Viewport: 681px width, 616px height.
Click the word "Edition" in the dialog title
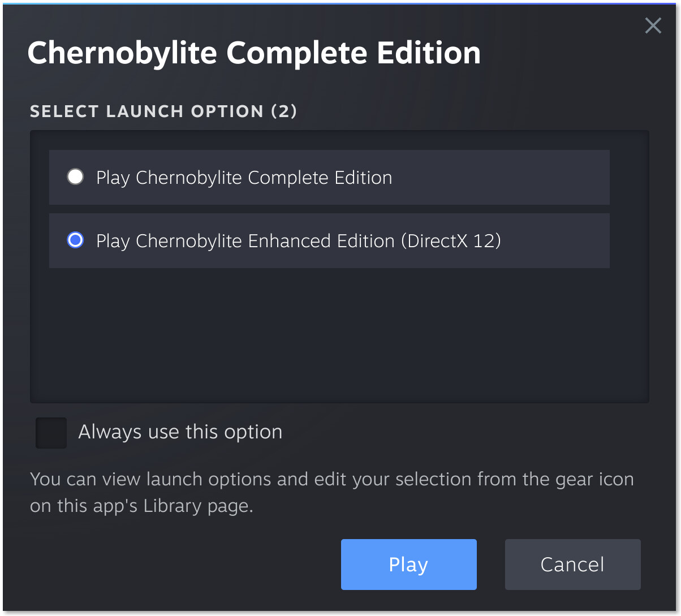click(429, 53)
